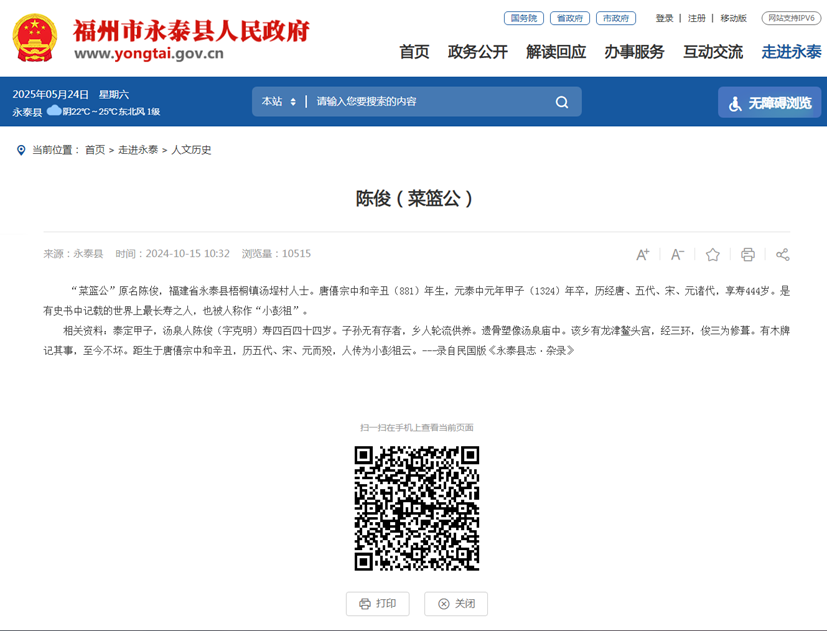
Task: Go to 办事服务 menu item
Action: click(634, 52)
